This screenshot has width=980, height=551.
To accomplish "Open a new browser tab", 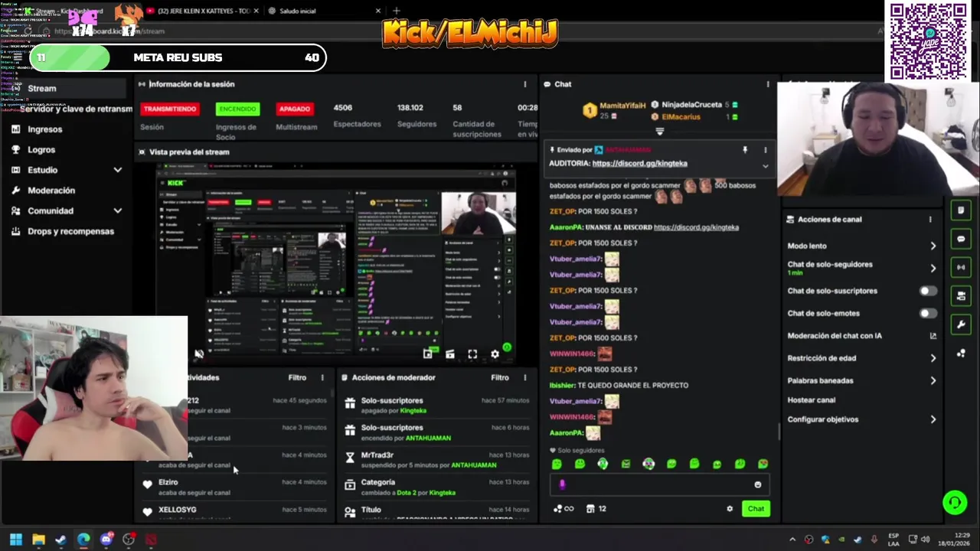I will (397, 11).
